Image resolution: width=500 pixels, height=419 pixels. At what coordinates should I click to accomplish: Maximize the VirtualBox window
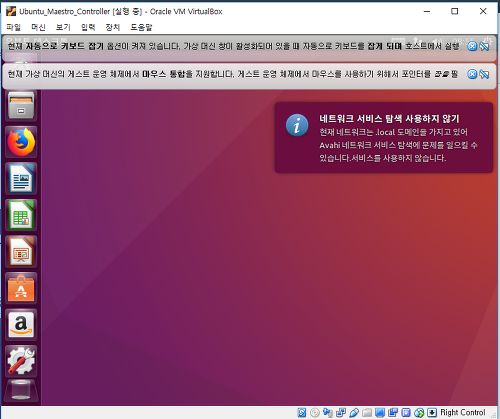(455, 11)
